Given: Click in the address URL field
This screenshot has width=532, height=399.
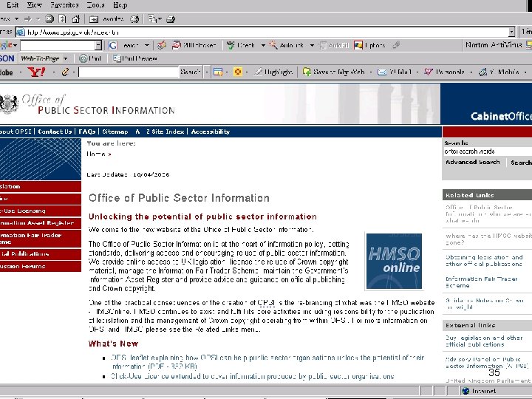Looking at the screenshot, I should point(262,33).
